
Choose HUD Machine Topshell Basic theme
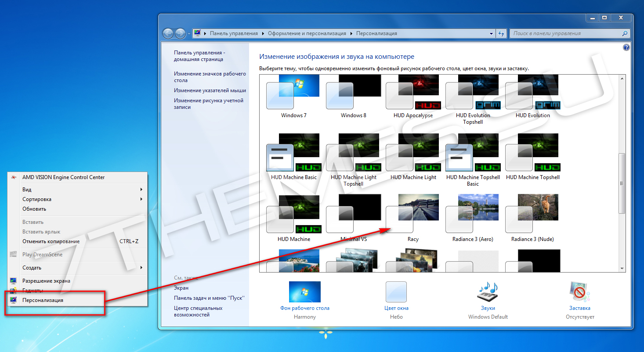point(472,153)
